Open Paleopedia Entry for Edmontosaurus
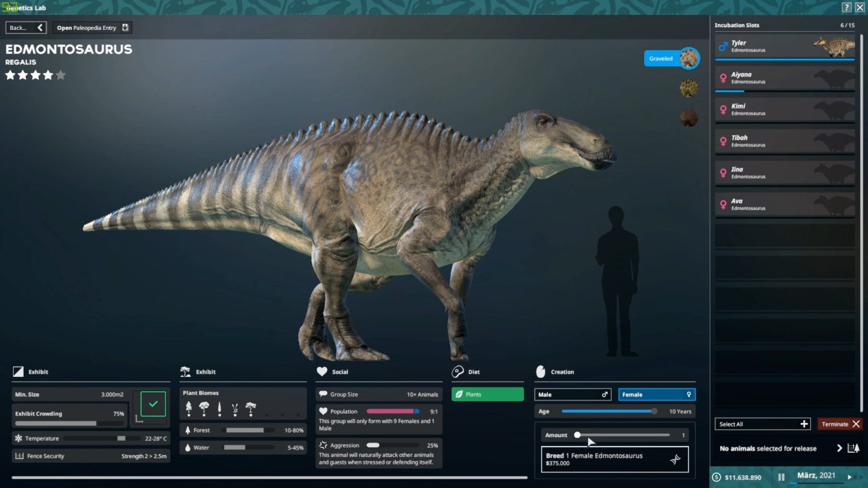Image resolution: width=868 pixels, height=488 pixels. [92, 28]
